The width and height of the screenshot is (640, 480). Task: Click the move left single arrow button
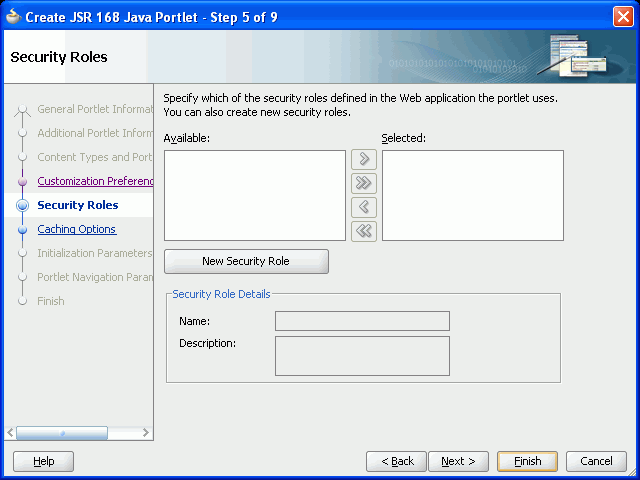click(364, 208)
